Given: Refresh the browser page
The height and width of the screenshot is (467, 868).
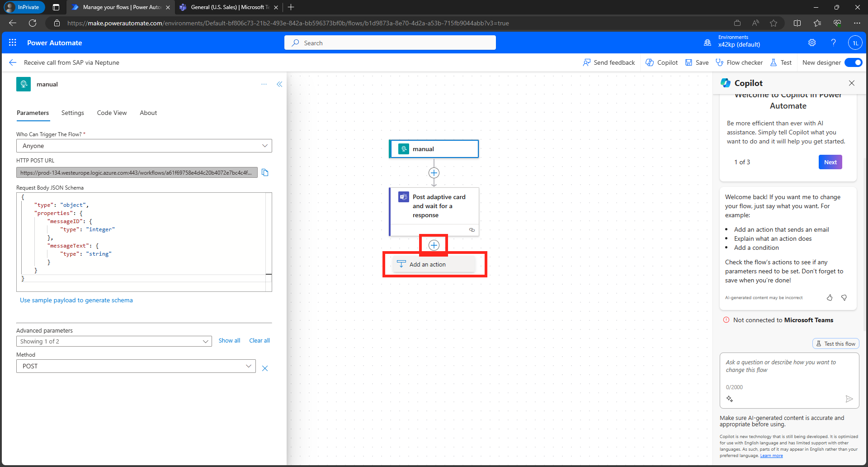Looking at the screenshot, I should [x=33, y=23].
